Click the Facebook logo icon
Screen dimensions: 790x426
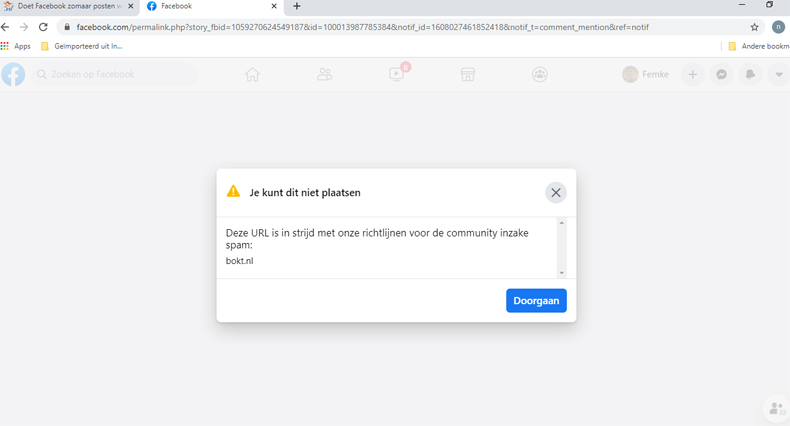(13, 75)
